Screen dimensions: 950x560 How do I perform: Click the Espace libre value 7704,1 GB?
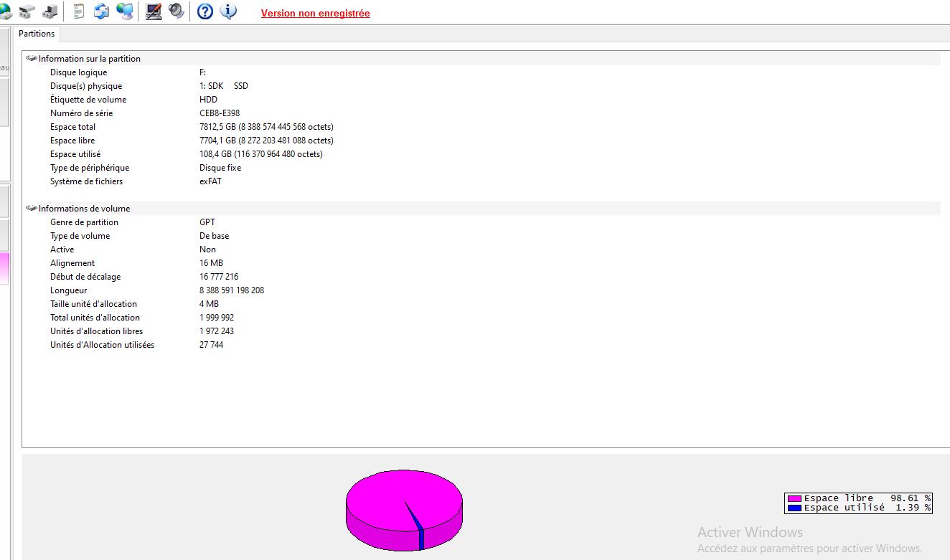tap(266, 141)
